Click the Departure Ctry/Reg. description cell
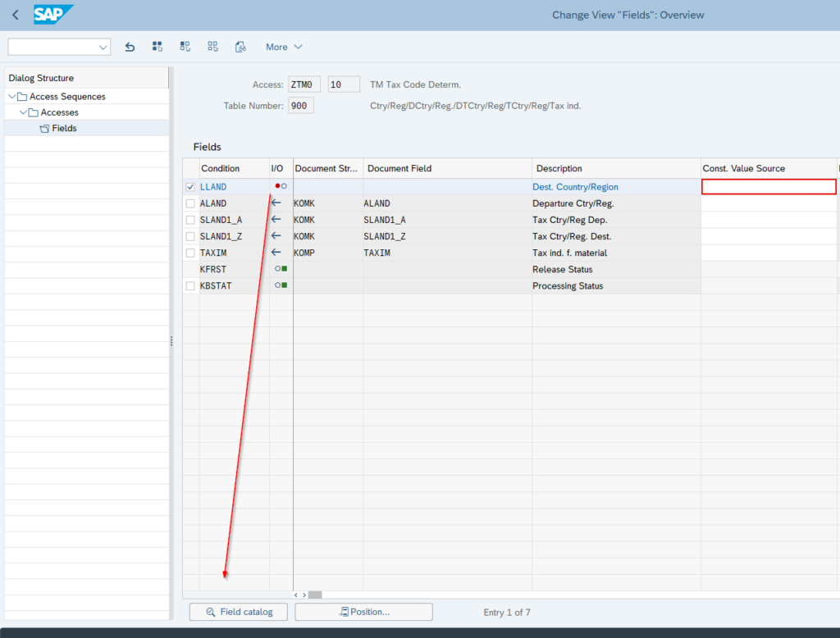 point(616,203)
